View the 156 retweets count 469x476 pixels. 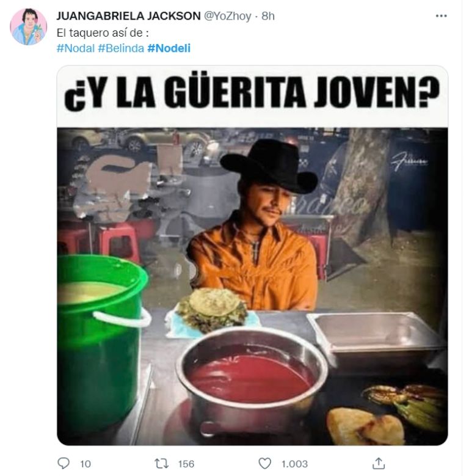pyautogui.click(x=186, y=464)
